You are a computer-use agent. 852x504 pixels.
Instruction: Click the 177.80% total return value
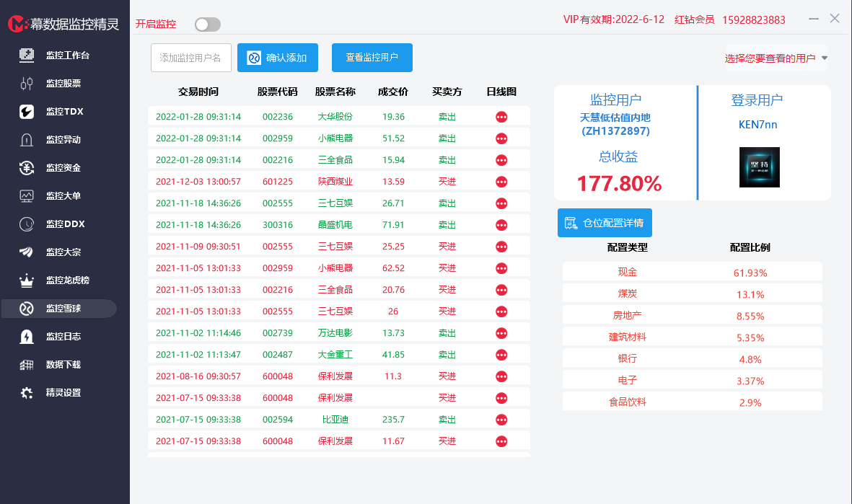tap(619, 184)
